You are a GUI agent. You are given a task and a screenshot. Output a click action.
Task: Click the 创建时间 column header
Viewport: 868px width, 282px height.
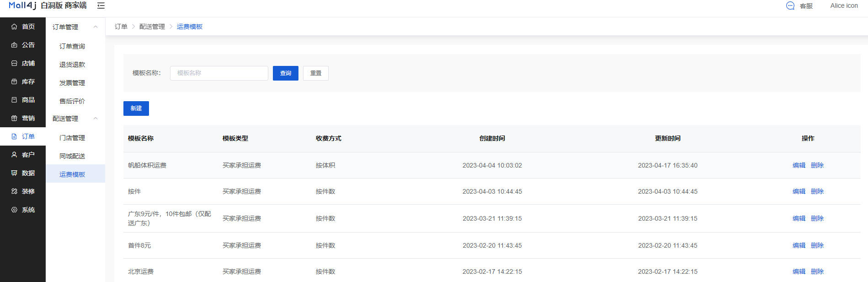[x=492, y=138]
